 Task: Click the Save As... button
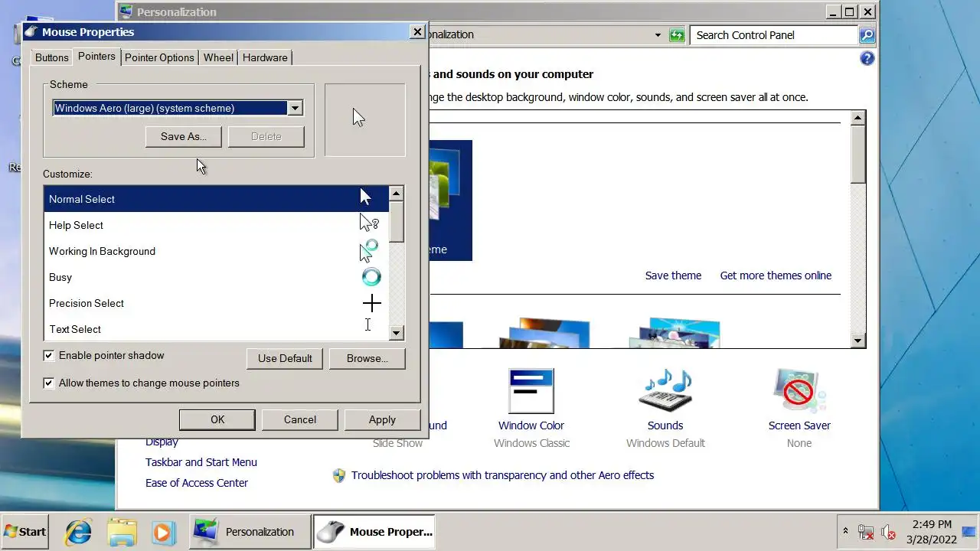click(x=183, y=136)
